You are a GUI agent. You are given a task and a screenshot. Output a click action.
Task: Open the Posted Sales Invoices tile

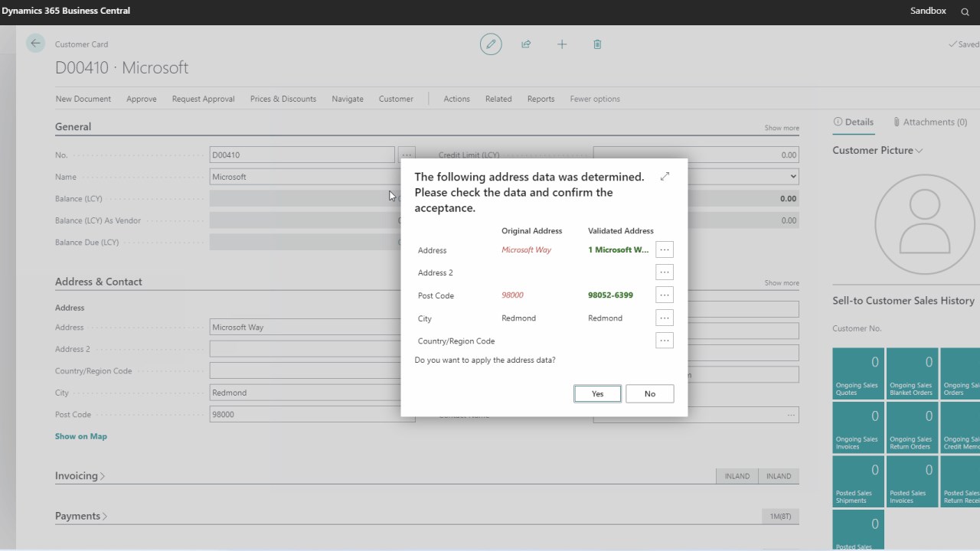[912, 481]
